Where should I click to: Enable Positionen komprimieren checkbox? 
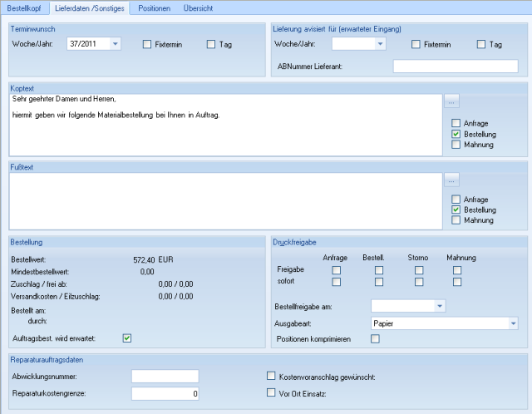[375, 338]
